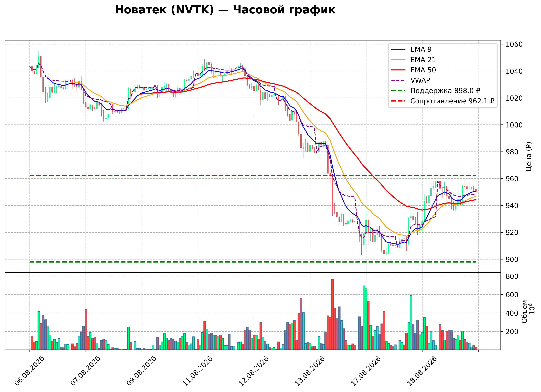The width and height of the screenshot is (541, 392).
Task: Click the date label '13.08.2026'
Action: click(x=310, y=371)
